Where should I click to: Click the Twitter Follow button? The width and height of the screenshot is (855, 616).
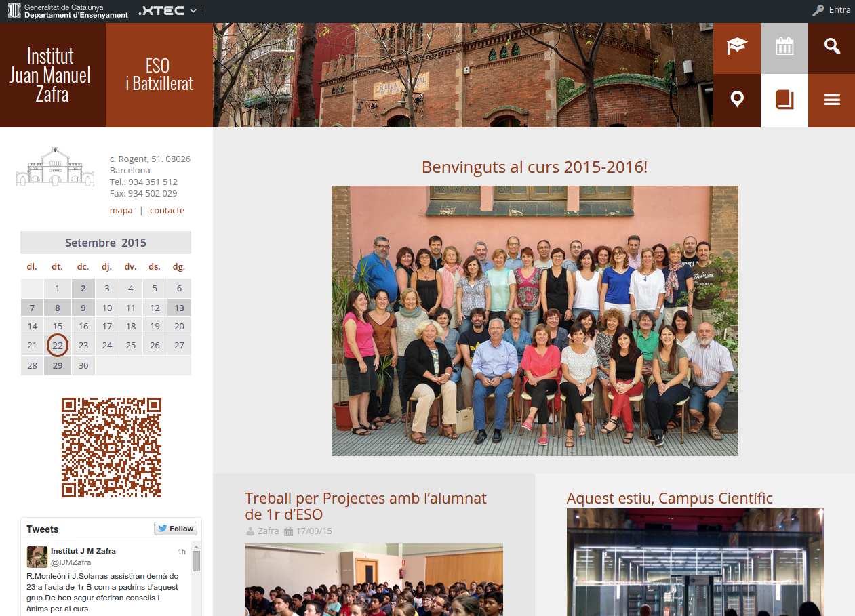click(175, 529)
